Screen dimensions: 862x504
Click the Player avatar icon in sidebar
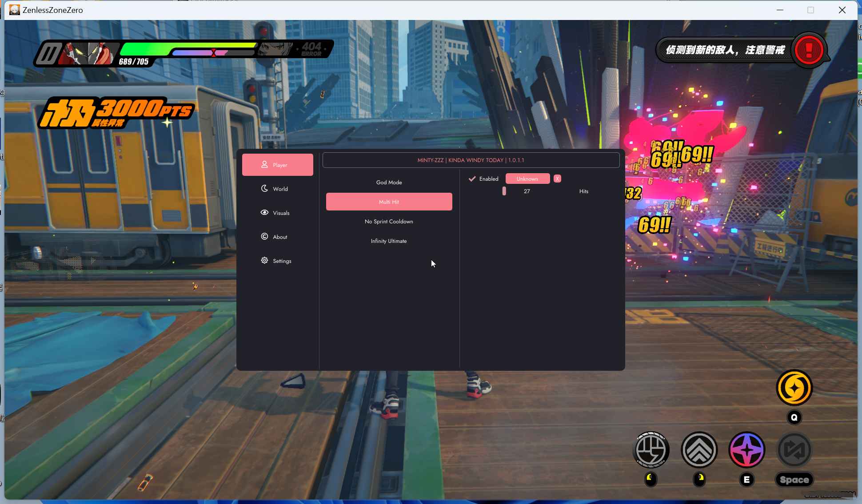264,164
